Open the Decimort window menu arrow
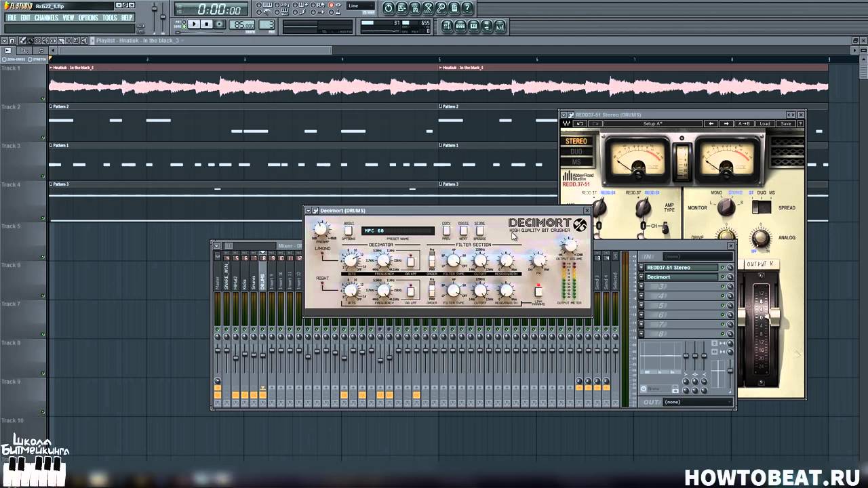 tap(308, 211)
